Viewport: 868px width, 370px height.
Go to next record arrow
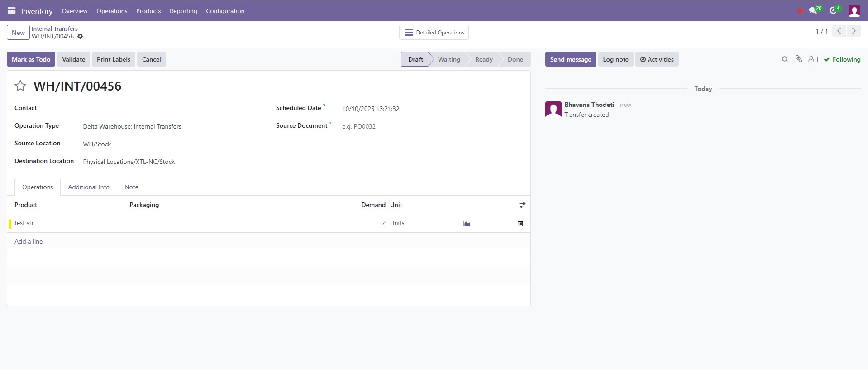[854, 31]
